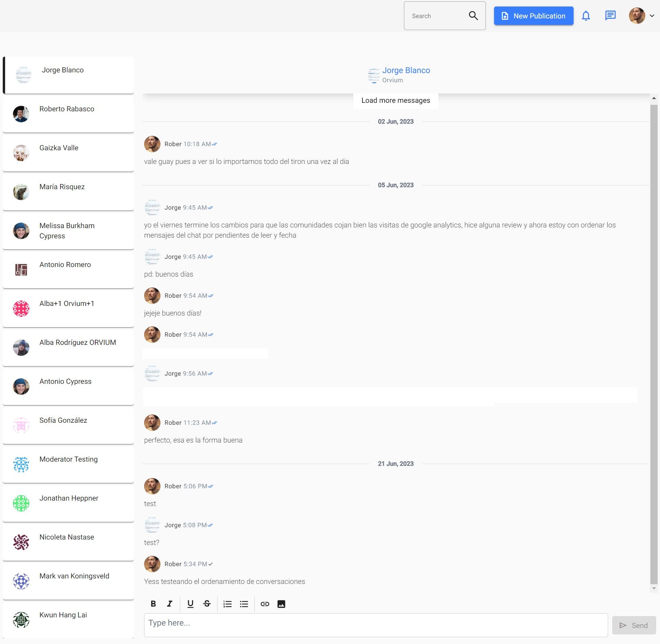Click Gaizka Valle's avatar
The width and height of the screenshot is (660, 644).
pyautogui.click(x=21, y=153)
